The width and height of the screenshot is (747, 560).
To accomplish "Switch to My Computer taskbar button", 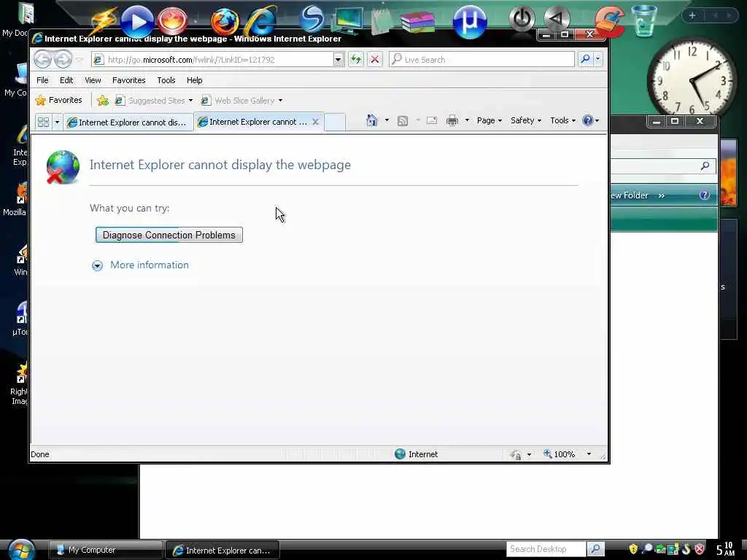I will (x=106, y=550).
